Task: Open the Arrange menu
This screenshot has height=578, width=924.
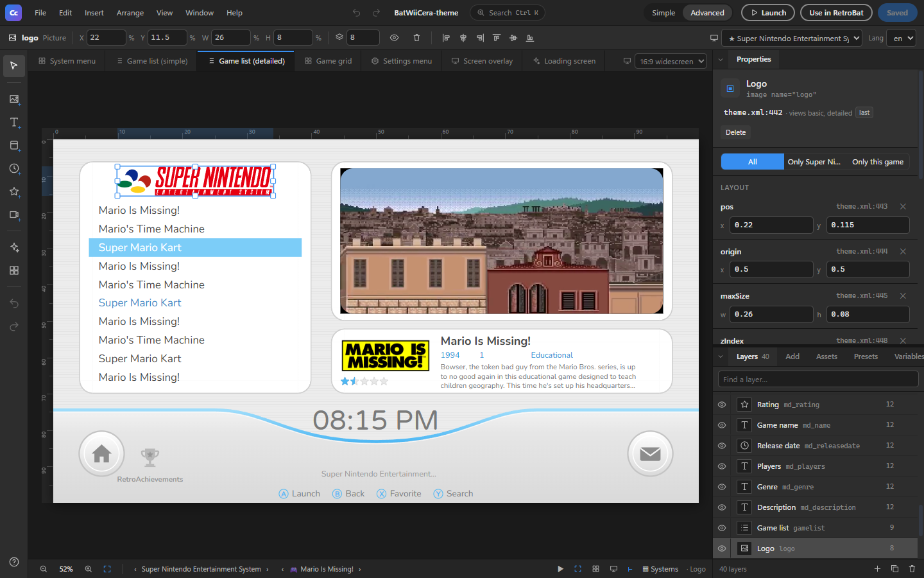Action: click(130, 13)
